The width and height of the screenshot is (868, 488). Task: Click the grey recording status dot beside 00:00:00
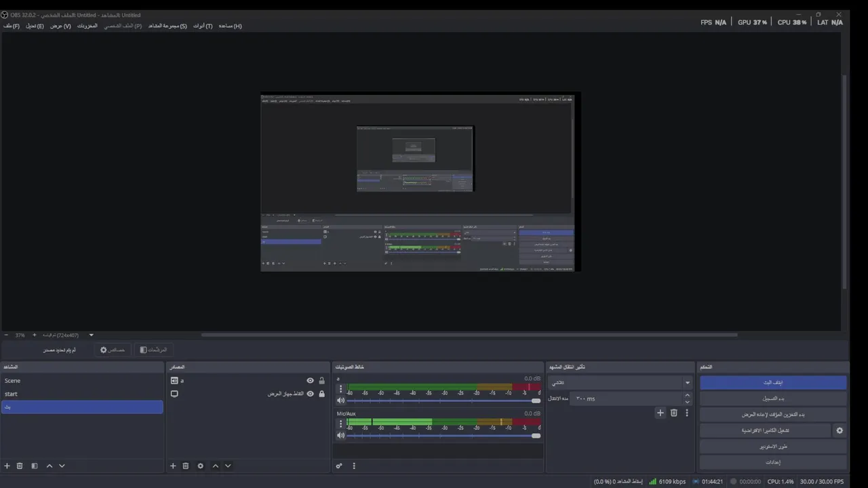tap(733, 482)
